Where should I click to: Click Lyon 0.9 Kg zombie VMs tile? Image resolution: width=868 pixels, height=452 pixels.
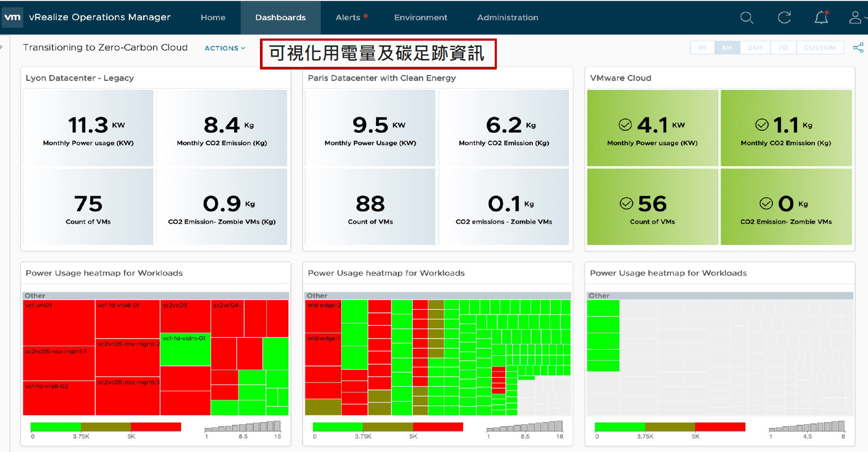tap(222, 206)
